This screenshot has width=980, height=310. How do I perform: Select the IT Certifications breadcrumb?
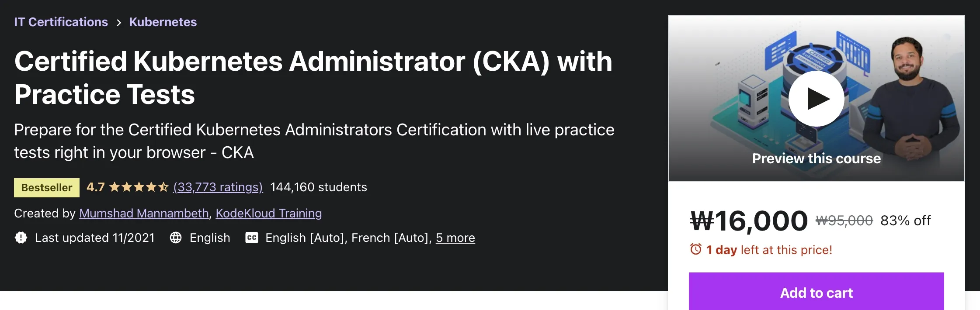pos(61,22)
